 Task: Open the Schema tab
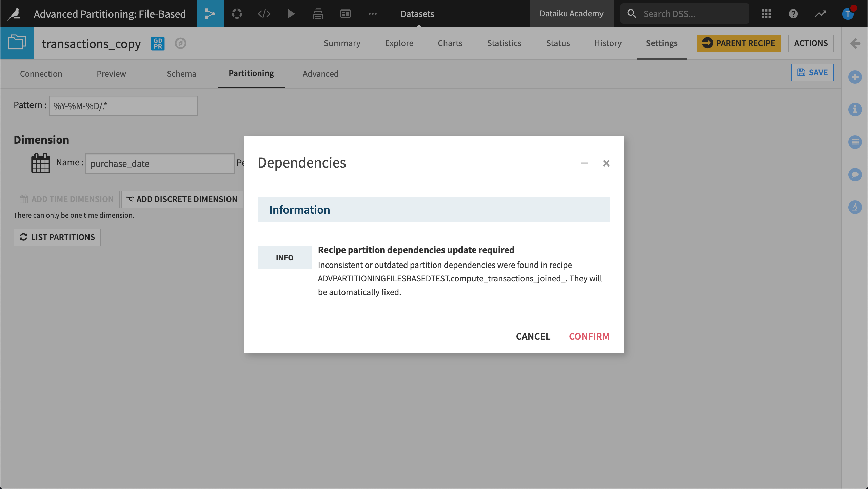coord(182,74)
